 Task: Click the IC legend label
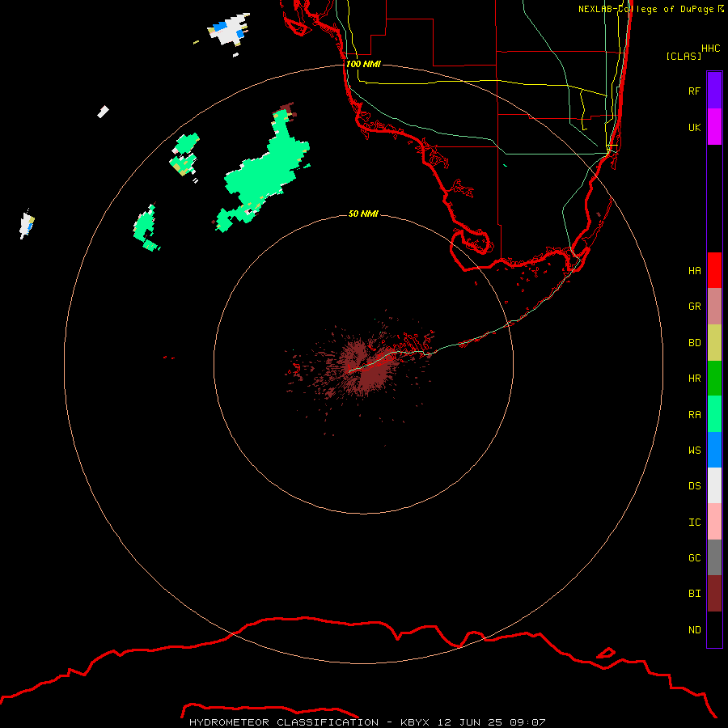(694, 523)
